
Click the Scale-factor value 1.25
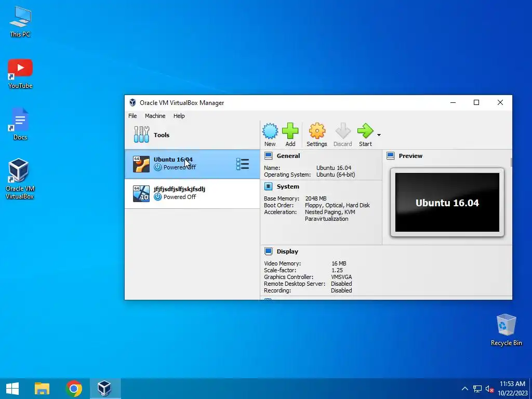[337, 270]
